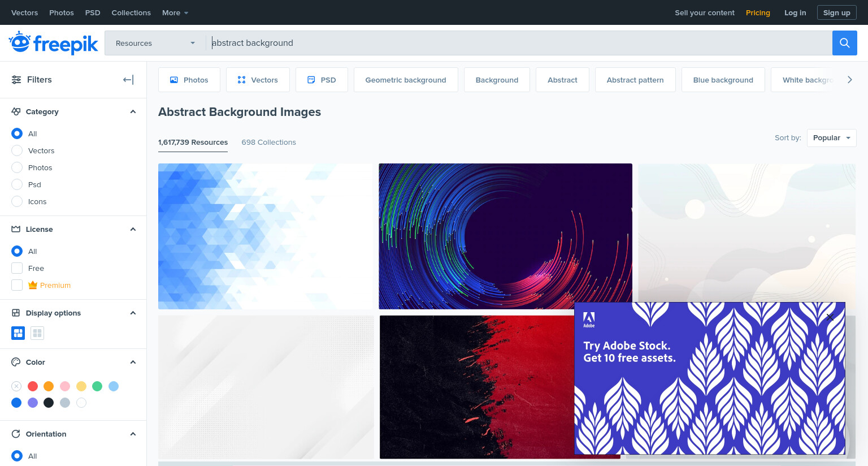
Task: Click the abstract background search field
Action: [519, 43]
